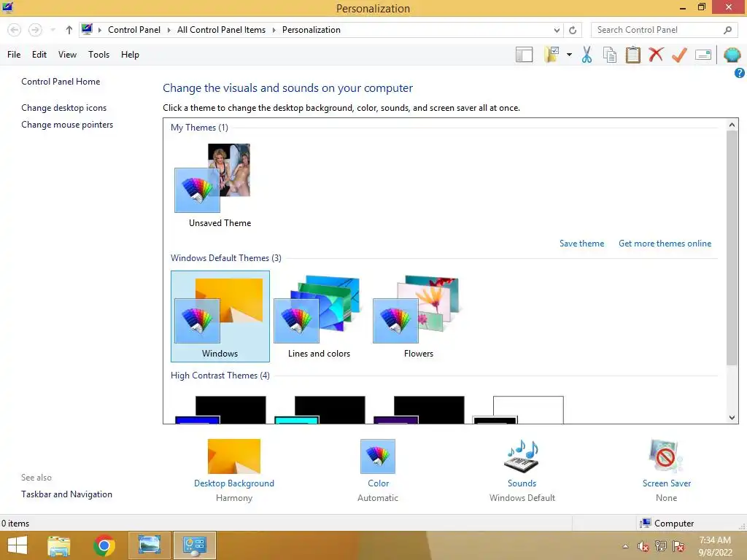Click the Cut scissors toolbar icon

tap(587, 55)
